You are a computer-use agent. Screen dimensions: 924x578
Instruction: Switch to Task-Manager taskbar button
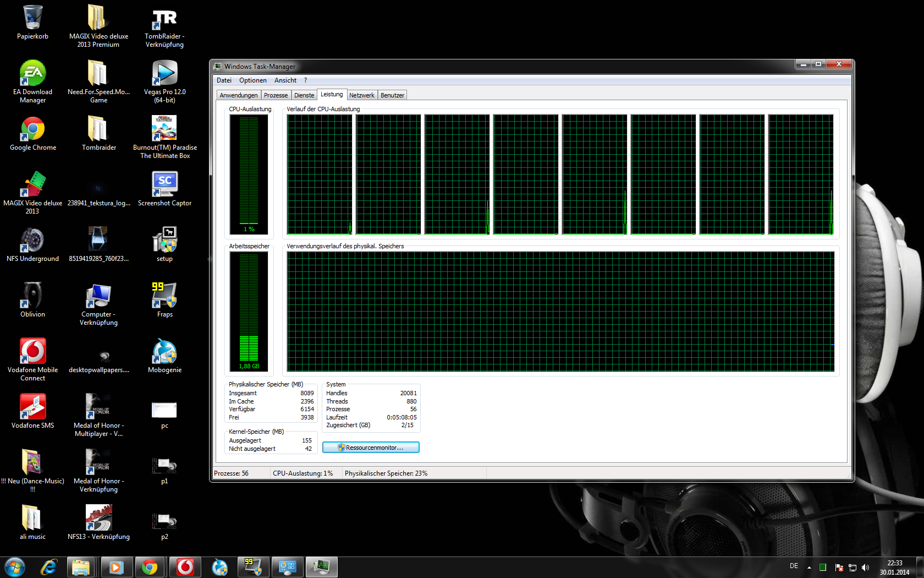(321, 567)
